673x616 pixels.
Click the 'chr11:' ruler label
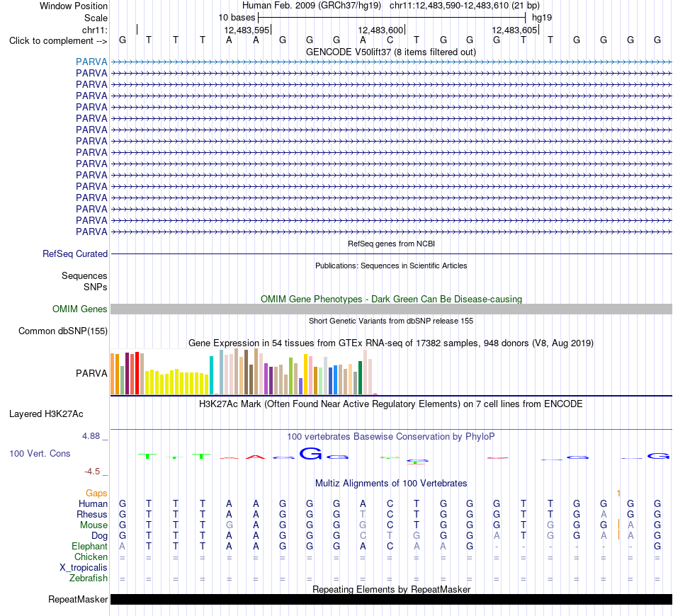pyautogui.click(x=95, y=30)
